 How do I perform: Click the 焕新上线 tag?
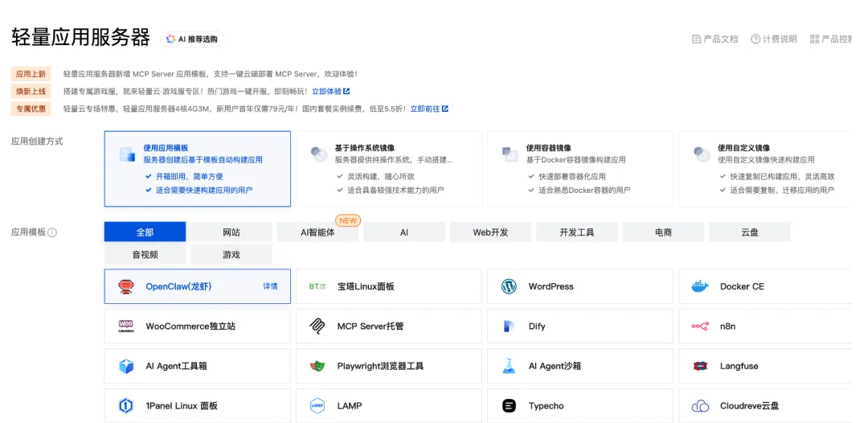[x=31, y=92]
